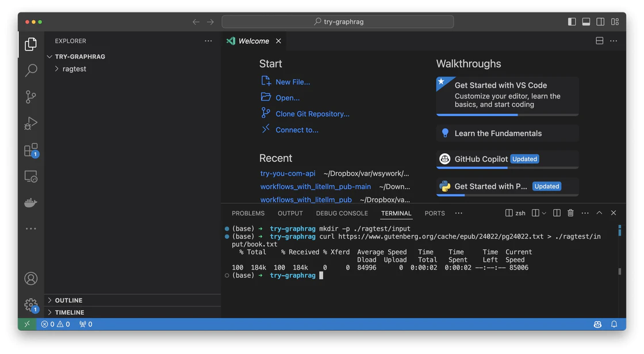The width and height of the screenshot is (644, 354).
Task: Go back with the navigation arrow
Action: point(196,22)
